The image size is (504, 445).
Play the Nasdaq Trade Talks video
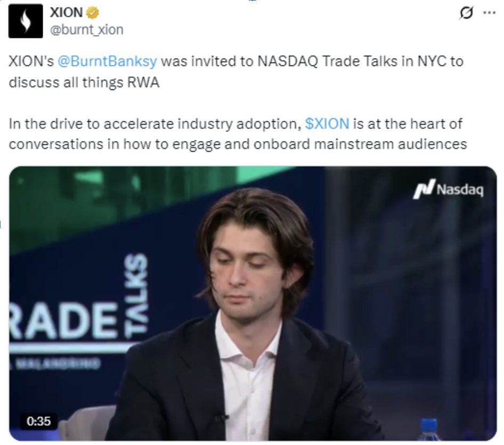(x=253, y=303)
